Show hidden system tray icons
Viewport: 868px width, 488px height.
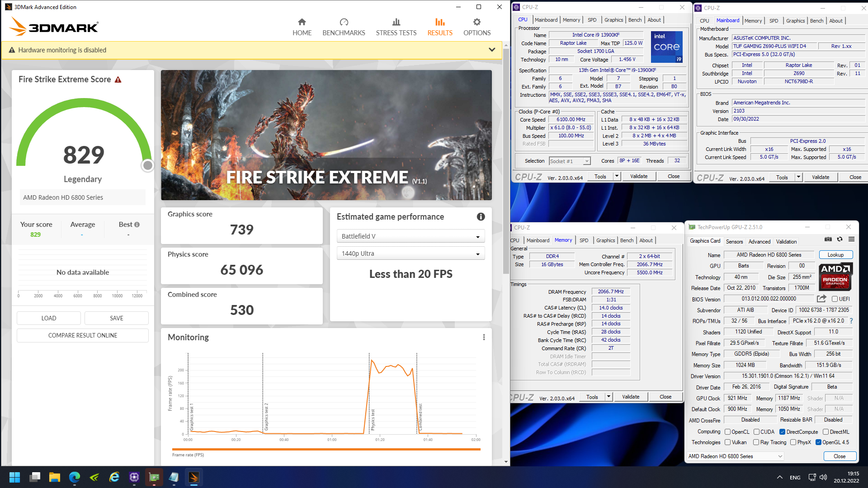pos(780,477)
